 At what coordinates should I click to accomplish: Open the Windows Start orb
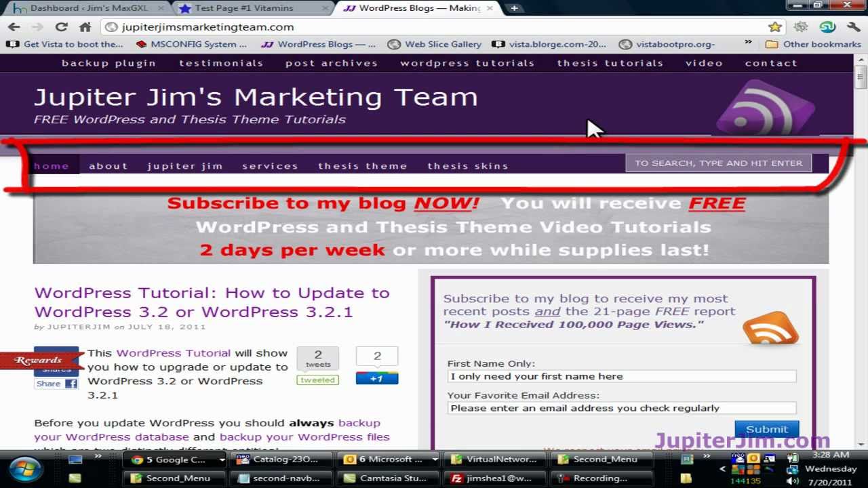pos(25,468)
